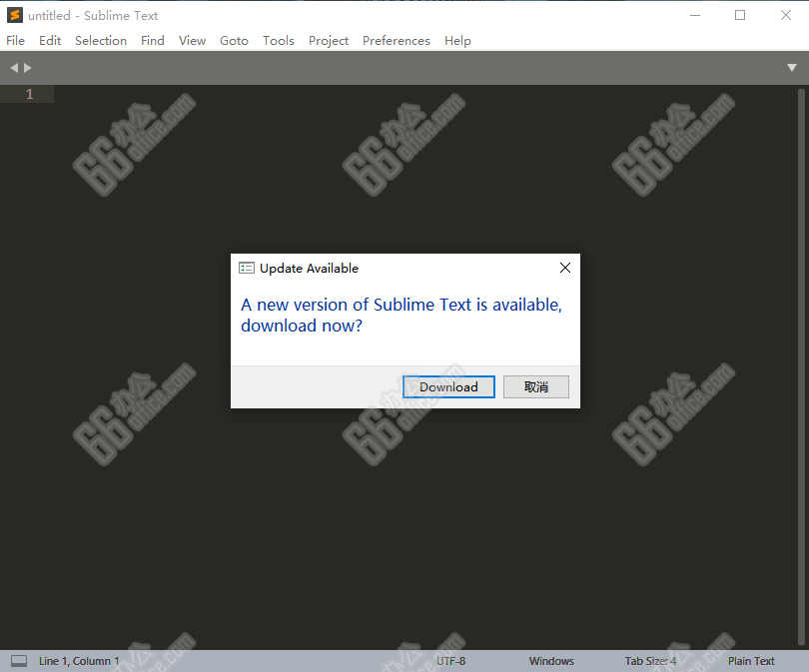Viewport: 809px width, 672px height.
Task: Click line number 1 in gutter
Action: [x=29, y=94]
